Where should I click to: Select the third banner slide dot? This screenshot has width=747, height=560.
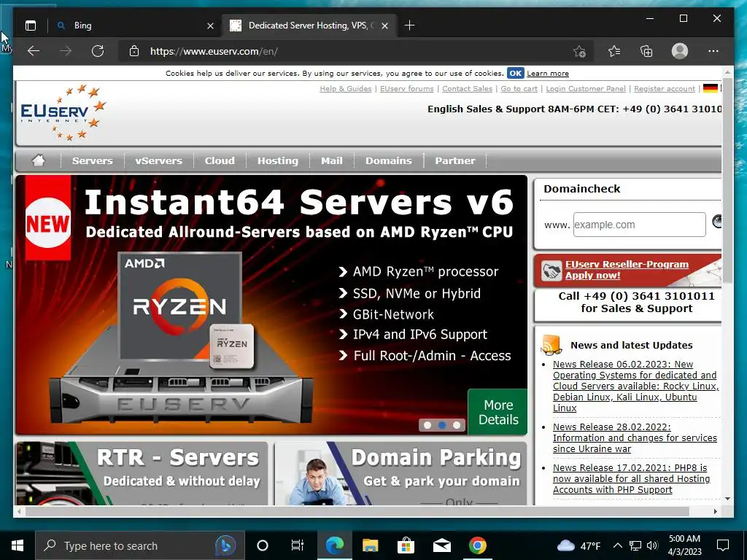[x=457, y=425]
